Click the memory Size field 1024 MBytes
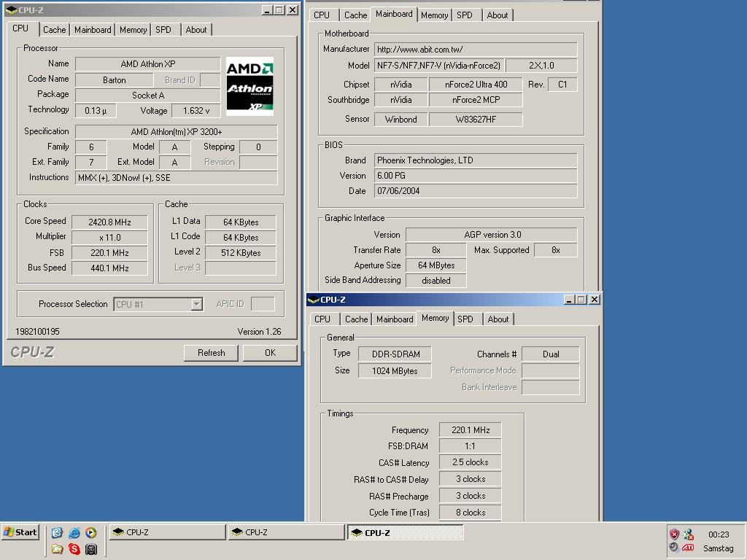This screenshot has width=747, height=560. [395, 371]
